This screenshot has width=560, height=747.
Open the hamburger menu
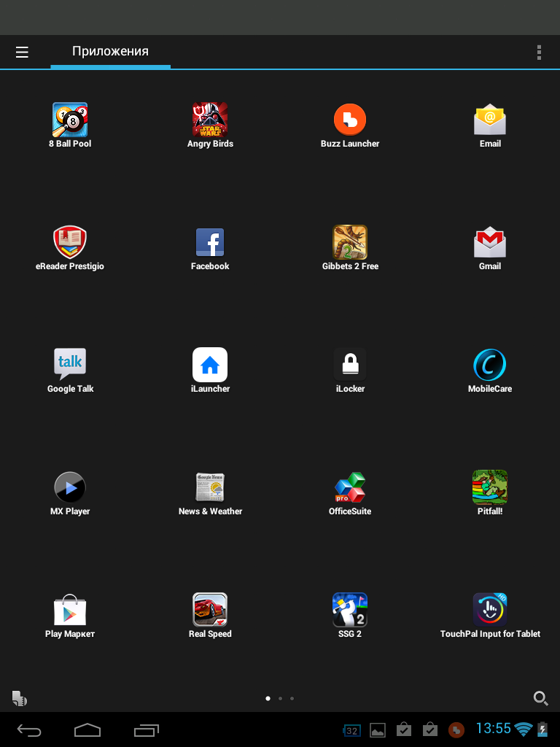click(22, 52)
